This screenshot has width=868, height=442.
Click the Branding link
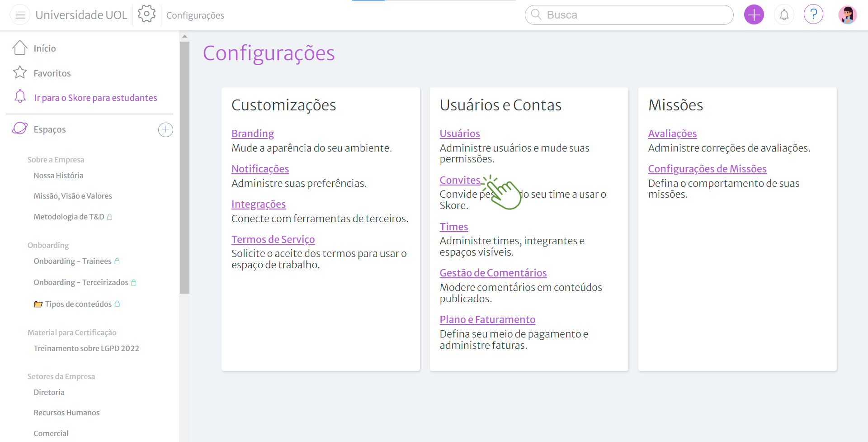(253, 133)
